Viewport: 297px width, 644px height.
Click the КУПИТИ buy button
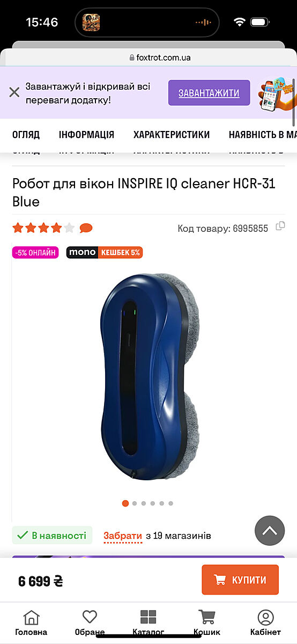[x=240, y=580]
